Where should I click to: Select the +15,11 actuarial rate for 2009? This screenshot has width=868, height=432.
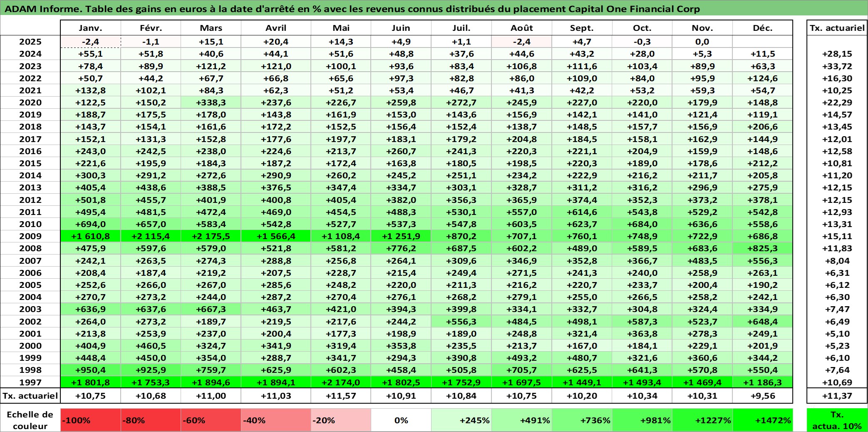pyautogui.click(x=837, y=236)
